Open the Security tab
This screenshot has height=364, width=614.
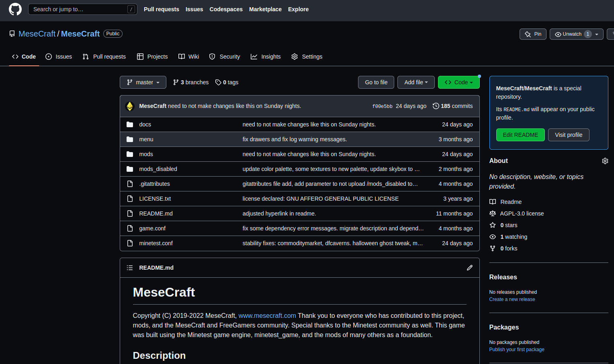coord(225,57)
